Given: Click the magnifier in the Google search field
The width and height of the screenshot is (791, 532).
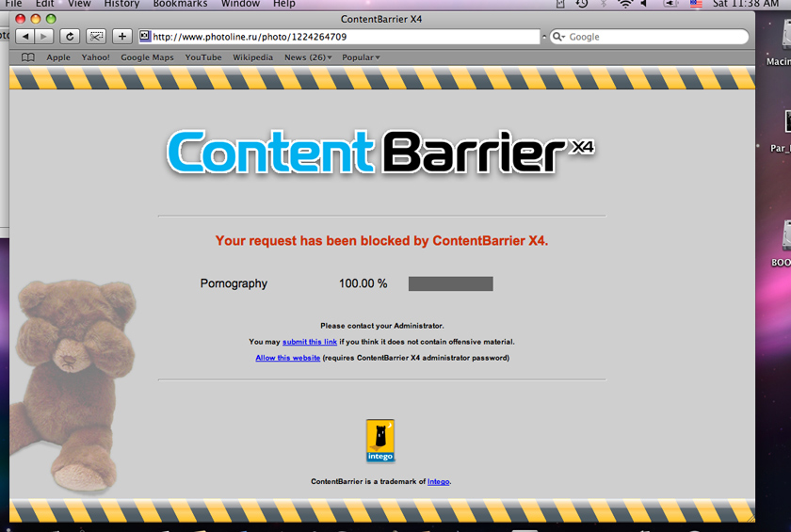Looking at the screenshot, I should [x=557, y=37].
